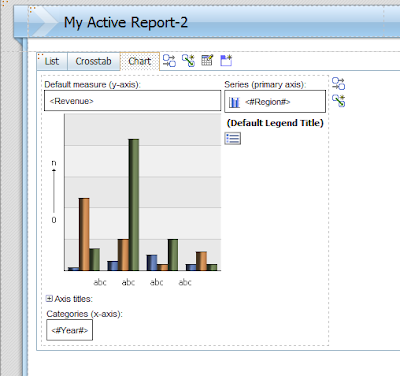Click the Series (primary axis) label

tap(265, 85)
